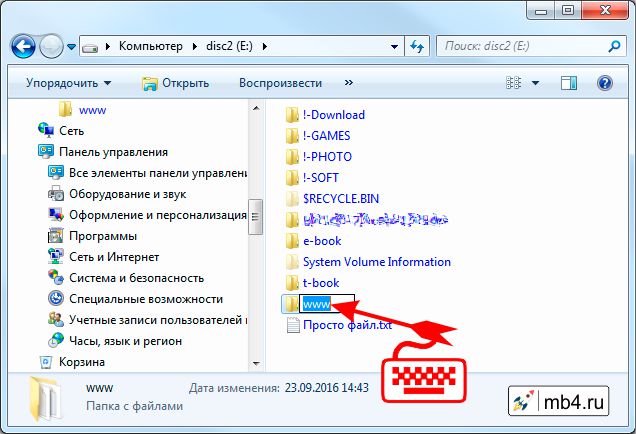The image size is (636, 434).
Task: Expand the arrow after Компьютер in the address bar
Action: point(195,47)
